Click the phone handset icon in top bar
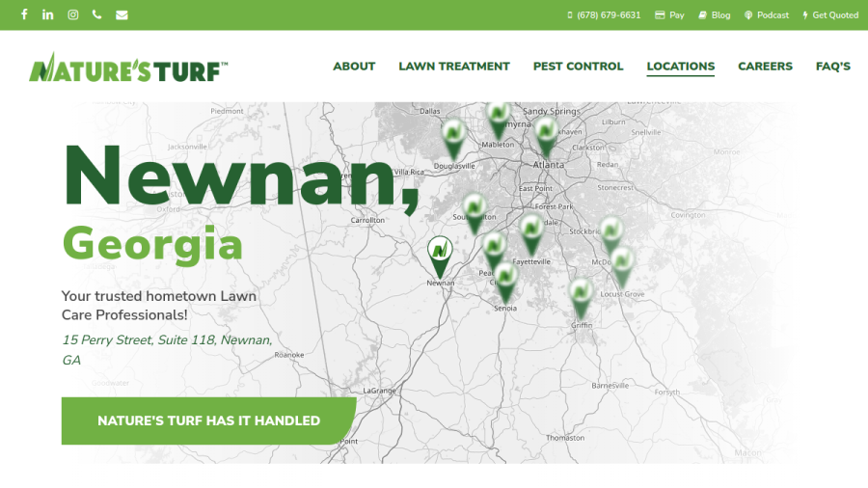 pyautogui.click(x=96, y=14)
